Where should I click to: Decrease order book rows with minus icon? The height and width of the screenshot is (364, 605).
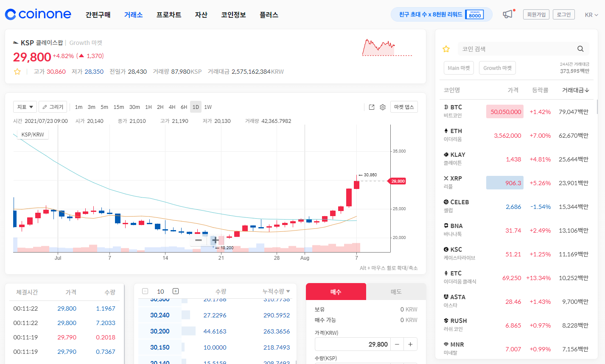tap(145, 291)
